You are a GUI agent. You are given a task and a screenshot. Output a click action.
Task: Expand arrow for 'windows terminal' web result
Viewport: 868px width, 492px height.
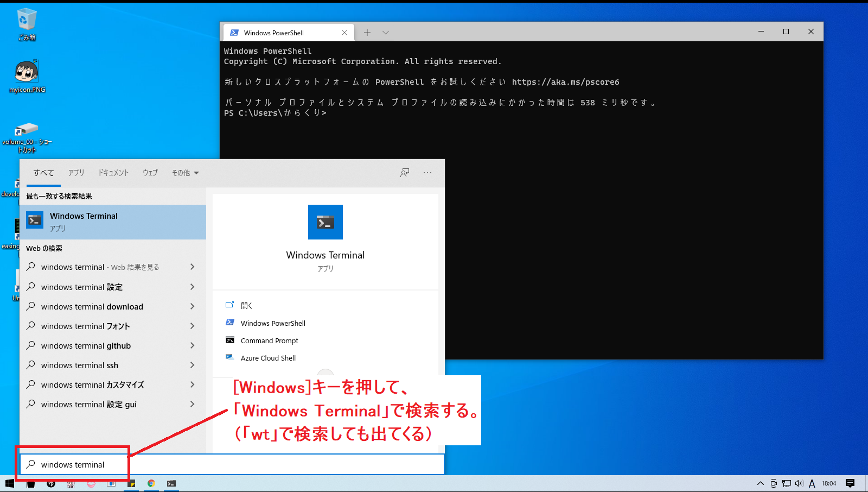(192, 267)
